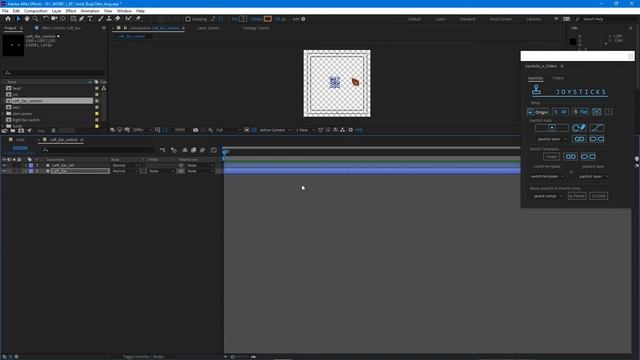Viewport: 640px width, 360px height.
Task: Select the Horizontal Type tool
Action: coord(90,19)
